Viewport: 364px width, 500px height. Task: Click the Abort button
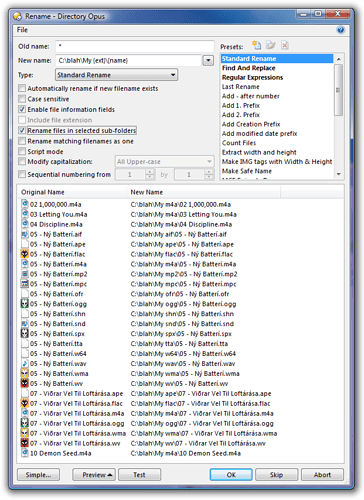click(x=322, y=475)
